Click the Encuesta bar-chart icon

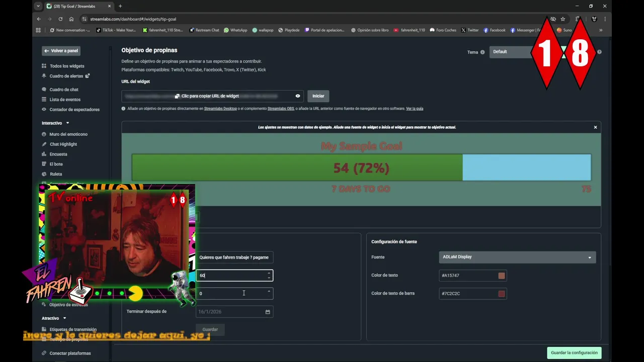coord(44,154)
